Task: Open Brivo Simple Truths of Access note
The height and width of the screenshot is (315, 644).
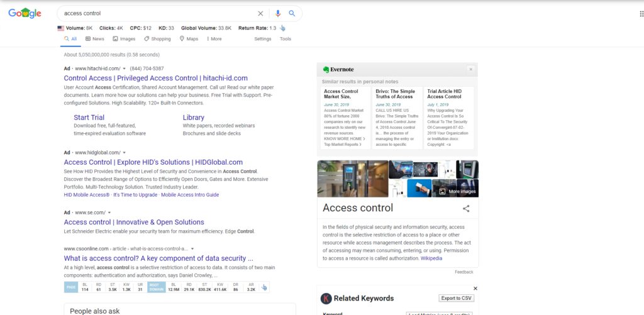Action: [x=397, y=118]
